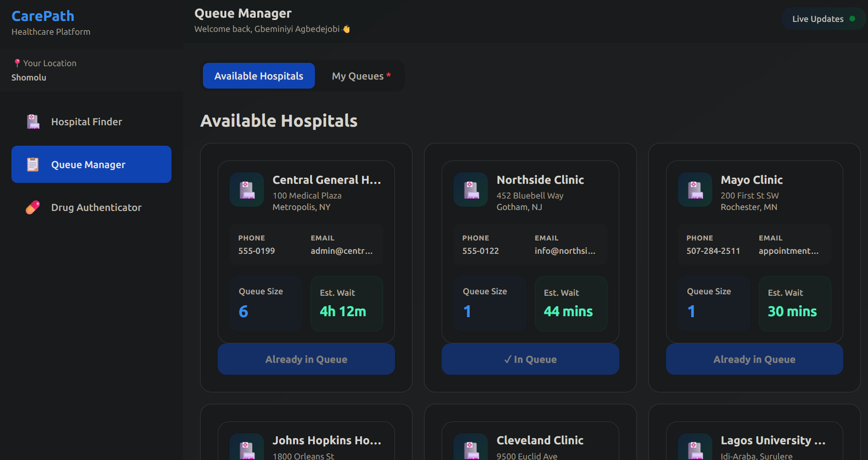This screenshot has width=868, height=460.
Task: Click the Queue Manager page title
Action: tap(243, 13)
